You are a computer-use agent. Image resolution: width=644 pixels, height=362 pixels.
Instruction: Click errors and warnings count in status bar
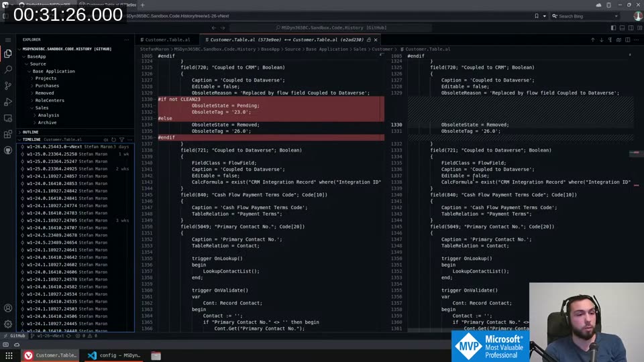tap(87, 336)
